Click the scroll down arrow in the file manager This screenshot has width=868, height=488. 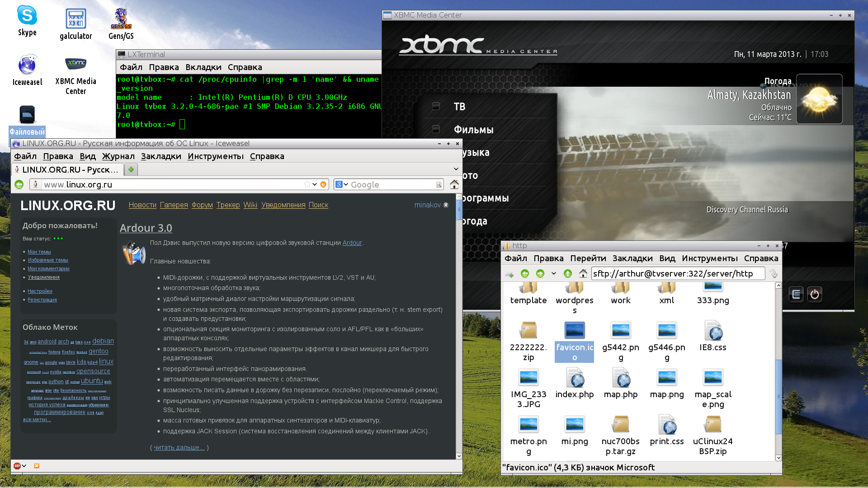point(778,458)
